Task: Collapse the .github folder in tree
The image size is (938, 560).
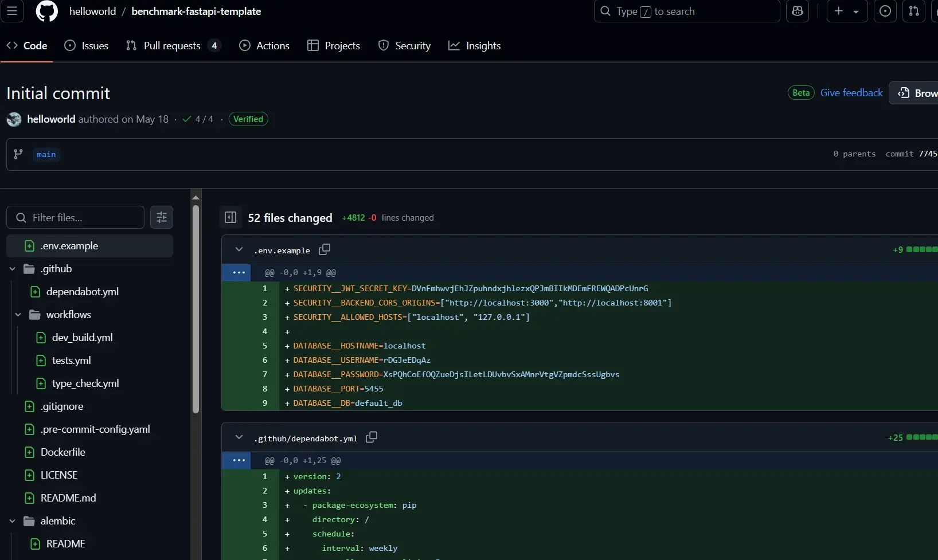Action: pos(13,269)
